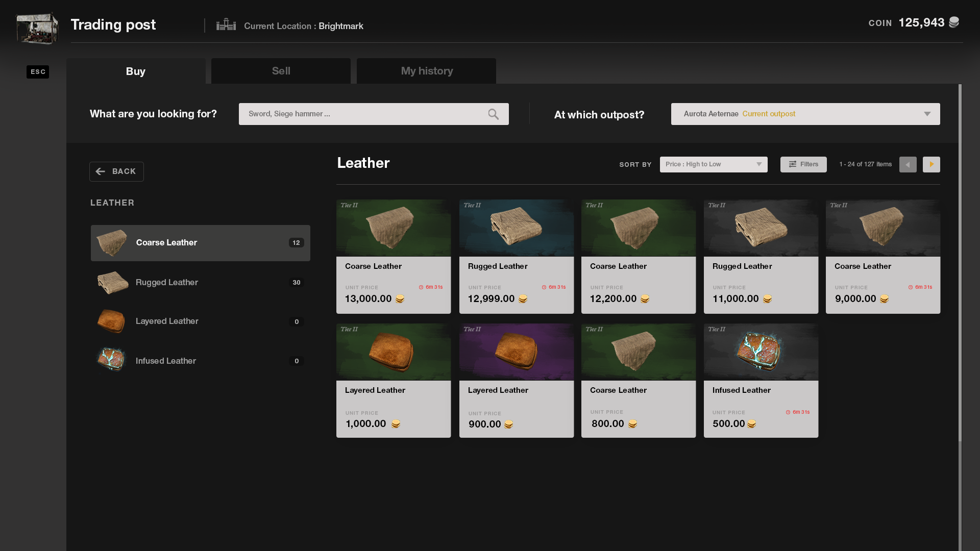Image resolution: width=980 pixels, height=551 pixels.
Task: Switch to the Sell tab
Action: coord(281,71)
